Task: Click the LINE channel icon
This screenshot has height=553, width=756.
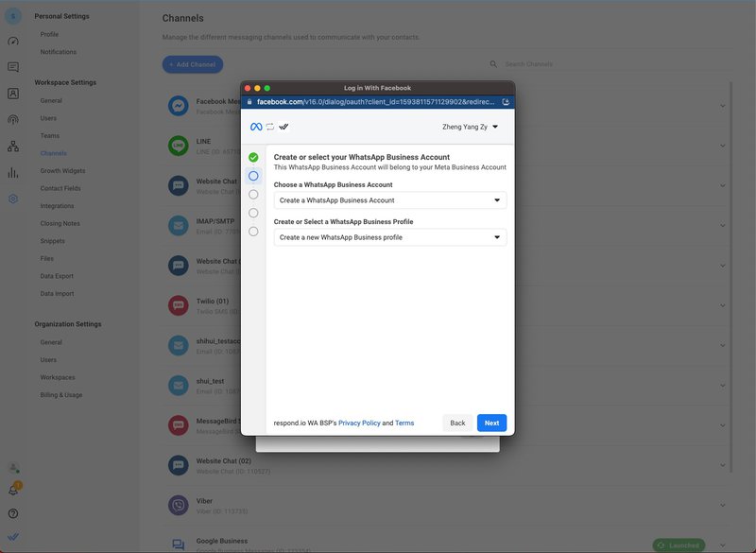Action: [179, 146]
